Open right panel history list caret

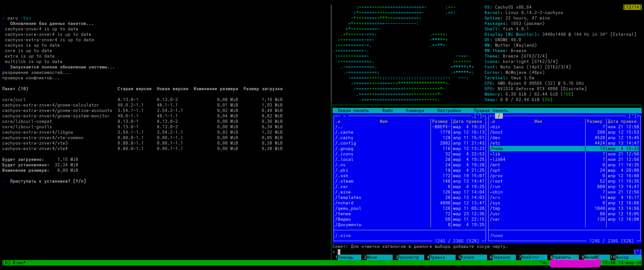tap(633, 116)
